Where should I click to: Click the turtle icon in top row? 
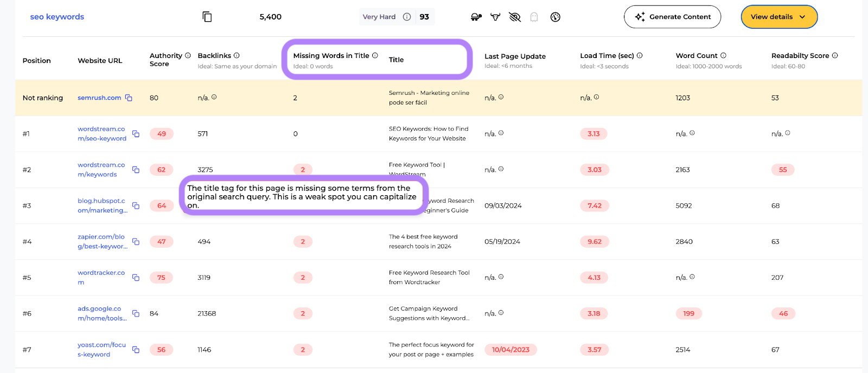click(x=476, y=17)
